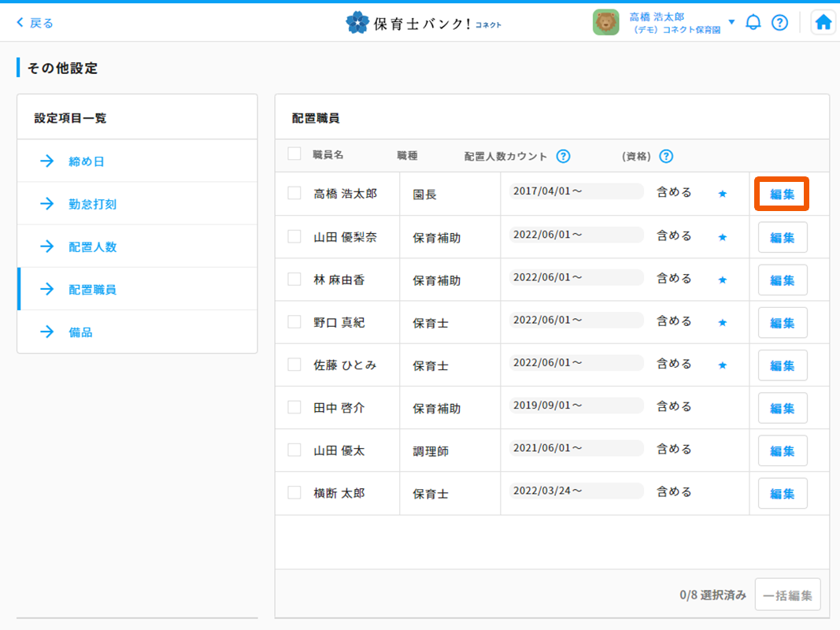
Task: Open date field 2021/06/01 for 山田 優太
Action: [575, 449]
